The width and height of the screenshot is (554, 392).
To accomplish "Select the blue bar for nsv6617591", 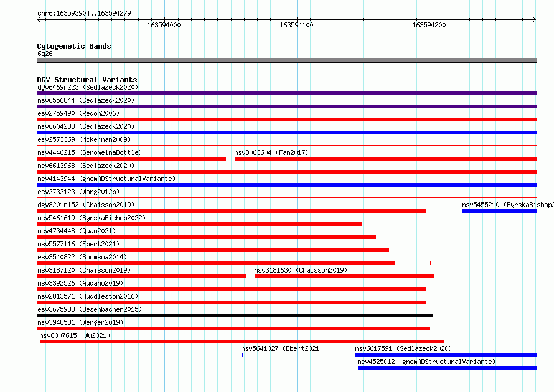I will (x=446, y=355).
